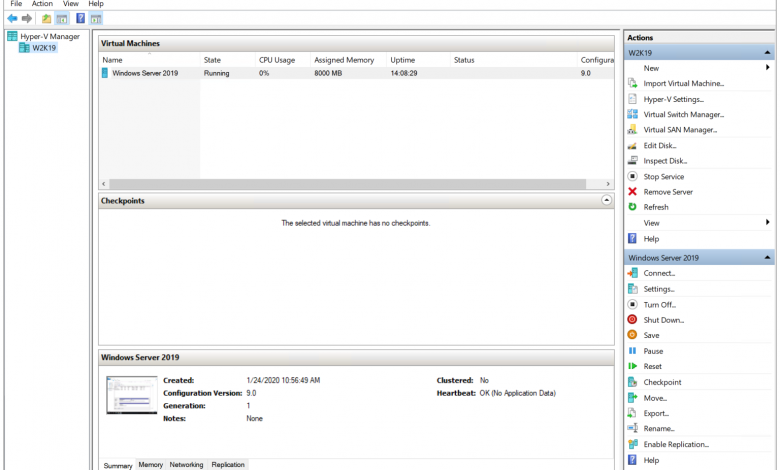
Task: Sort by the Name column header
Action: point(149,60)
